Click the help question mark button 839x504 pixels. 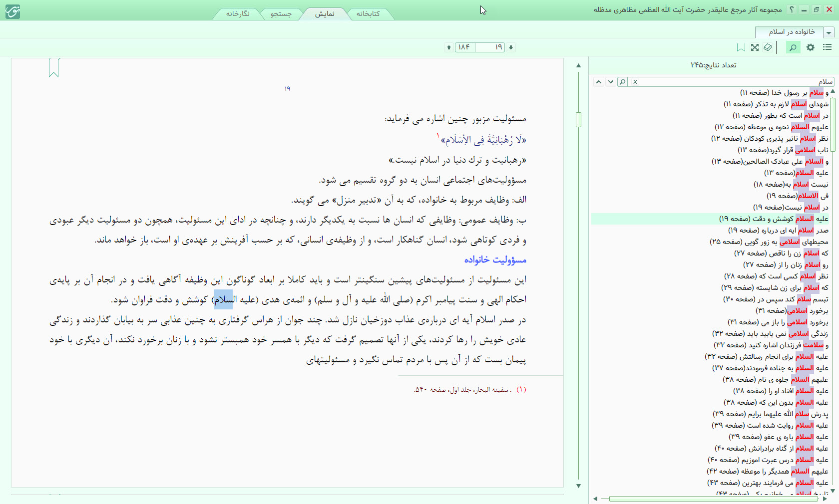click(792, 9)
